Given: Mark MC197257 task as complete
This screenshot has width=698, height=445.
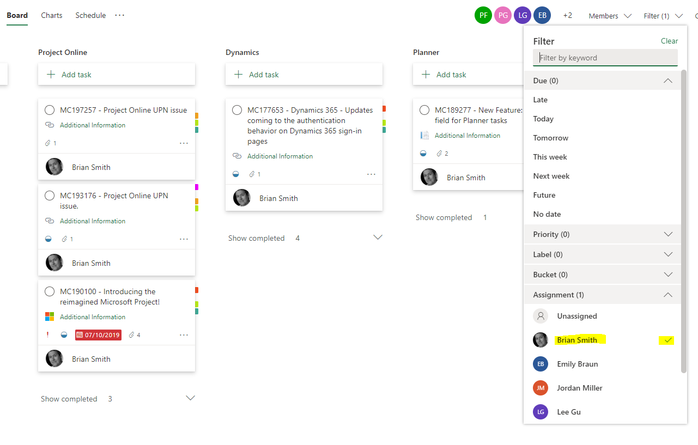Looking at the screenshot, I should (x=49, y=110).
